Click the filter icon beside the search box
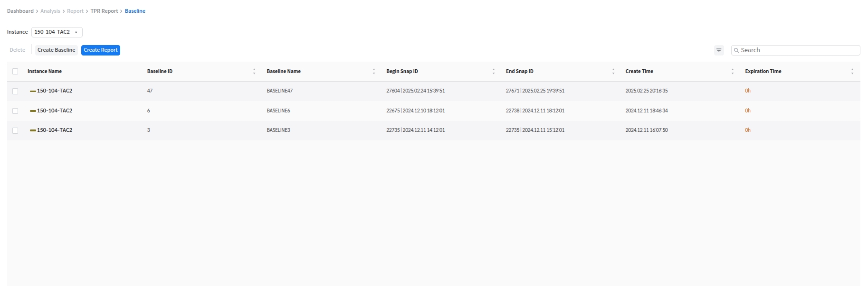This screenshot has width=868, height=286. click(x=718, y=50)
